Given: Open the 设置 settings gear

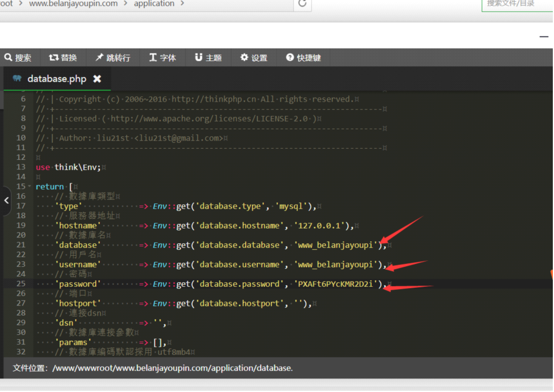Looking at the screenshot, I should [254, 58].
